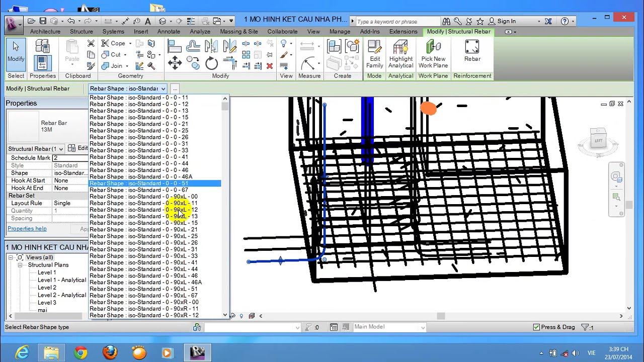Switch to the Annotate ribbon tab
The width and height of the screenshot is (644, 362).
[169, 32]
